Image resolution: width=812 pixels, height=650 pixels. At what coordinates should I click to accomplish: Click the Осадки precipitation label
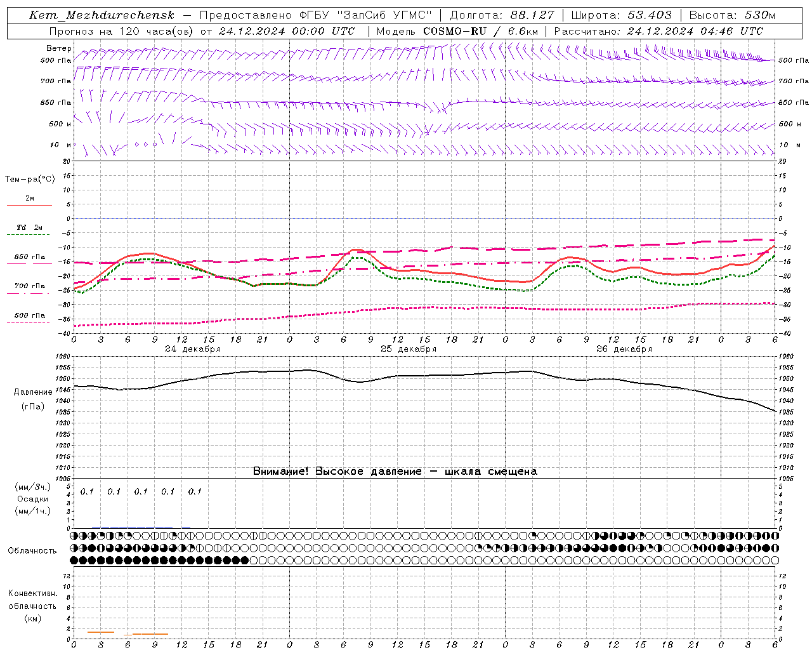(x=32, y=499)
